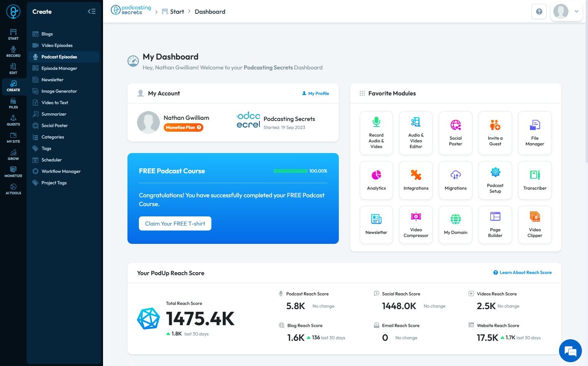Click the Podcasting Secrets podcast thumbnail

[x=248, y=120]
